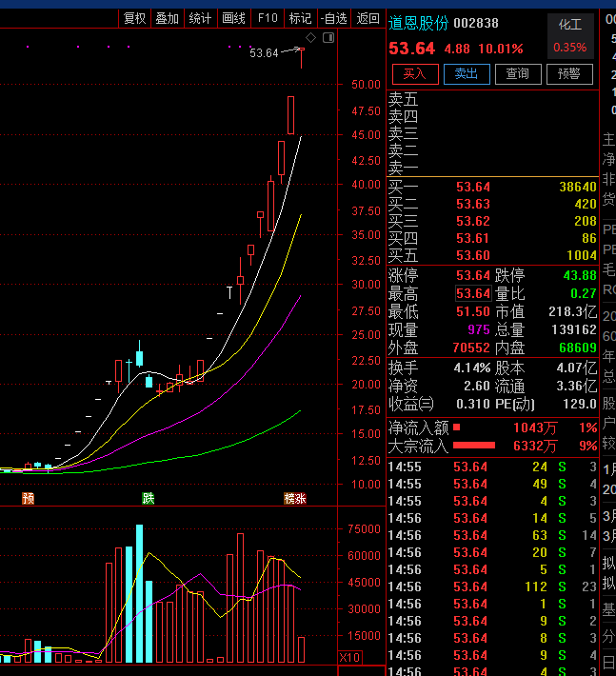Click the 10.01% change percentage
This screenshot has width=616, height=676.
501,49
